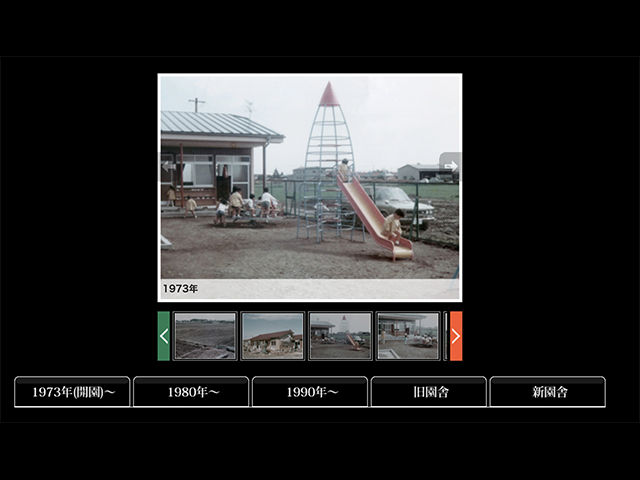Click the partially visible fifth thumbnail
The width and height of the screenshot is (640, 480).
[x=445, y=336]
